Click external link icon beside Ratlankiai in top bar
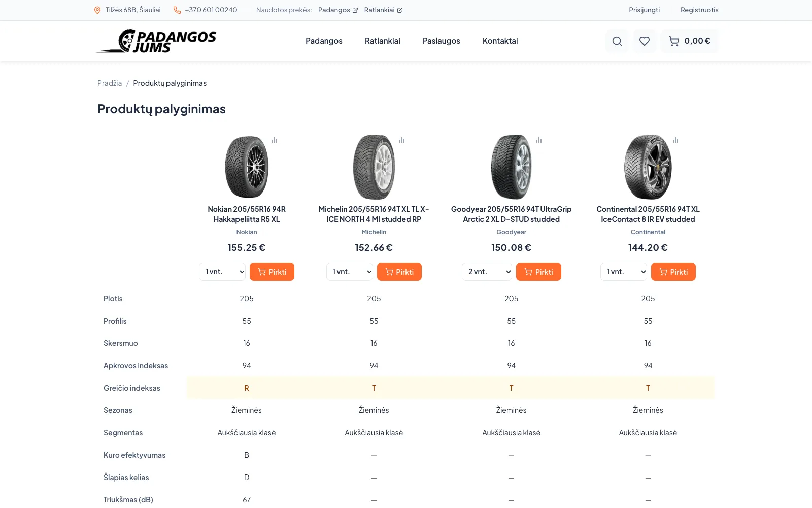Viewport: 812px width, 508px height. 400,10
